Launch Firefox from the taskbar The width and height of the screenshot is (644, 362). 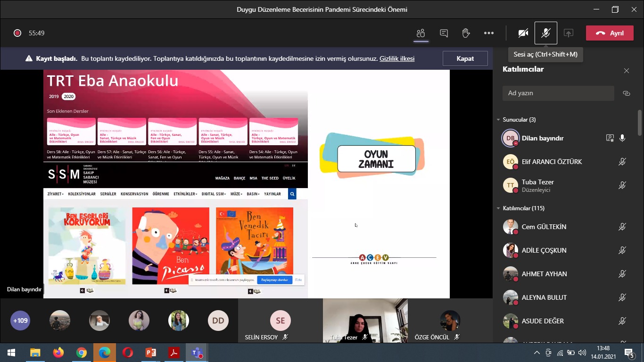[x=58, y=353]
